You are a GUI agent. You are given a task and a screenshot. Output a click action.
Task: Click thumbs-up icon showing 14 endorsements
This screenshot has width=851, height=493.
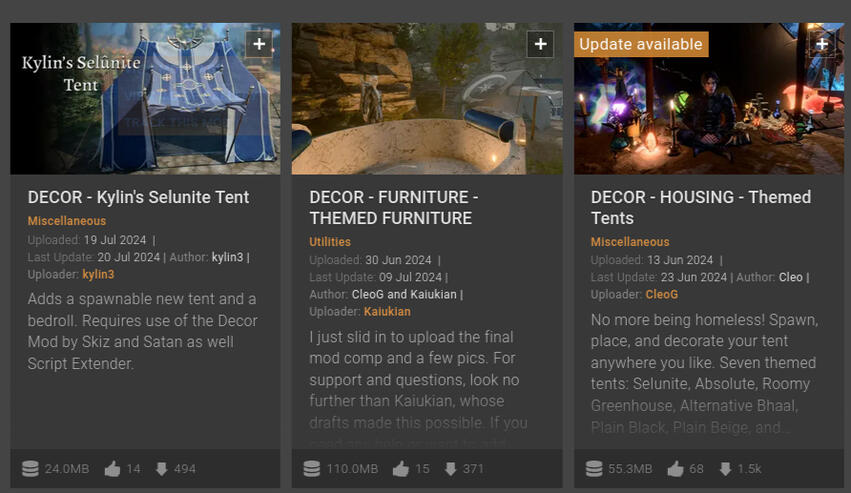[112, 469]
